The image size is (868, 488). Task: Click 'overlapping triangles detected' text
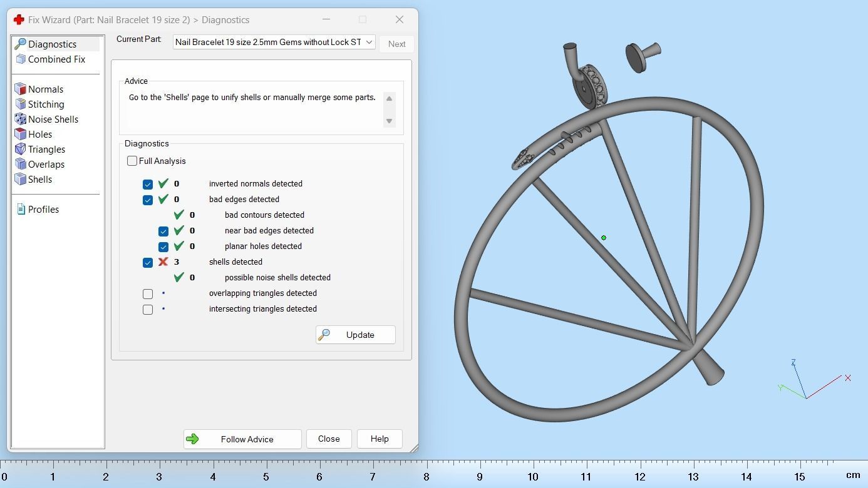click(x=263, y=293)
